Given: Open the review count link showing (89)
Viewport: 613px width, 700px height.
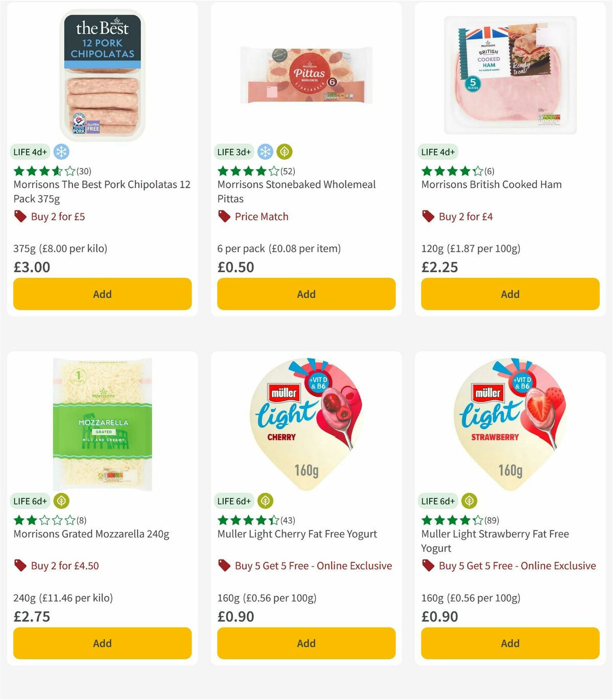Looking at the screenshot, I should [x=492, y=520].
